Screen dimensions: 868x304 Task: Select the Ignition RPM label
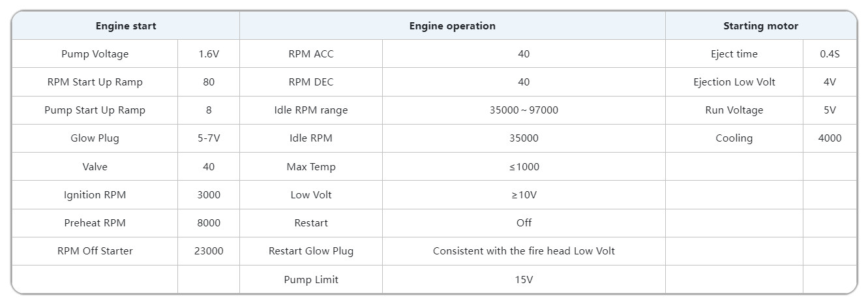[95, 194]
